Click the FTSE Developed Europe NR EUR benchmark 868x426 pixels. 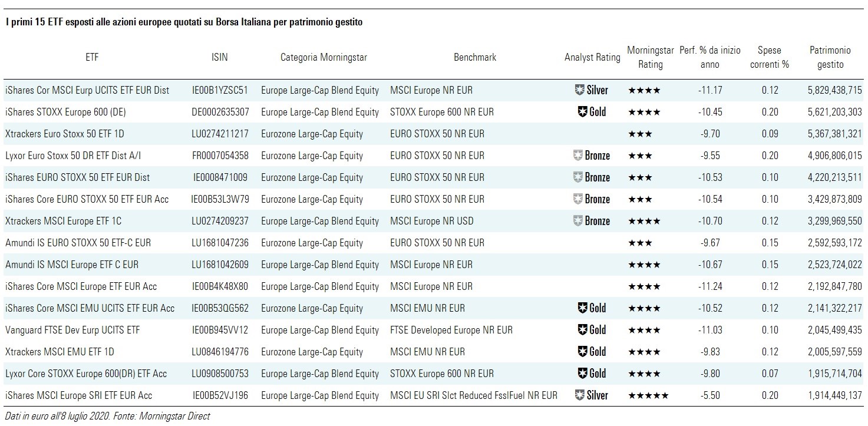click(451, 330)
